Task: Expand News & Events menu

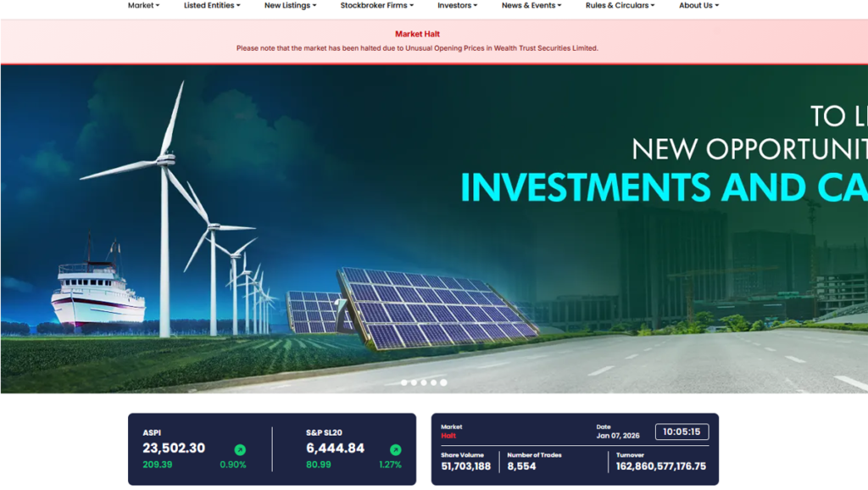Action: coord(531,6)
